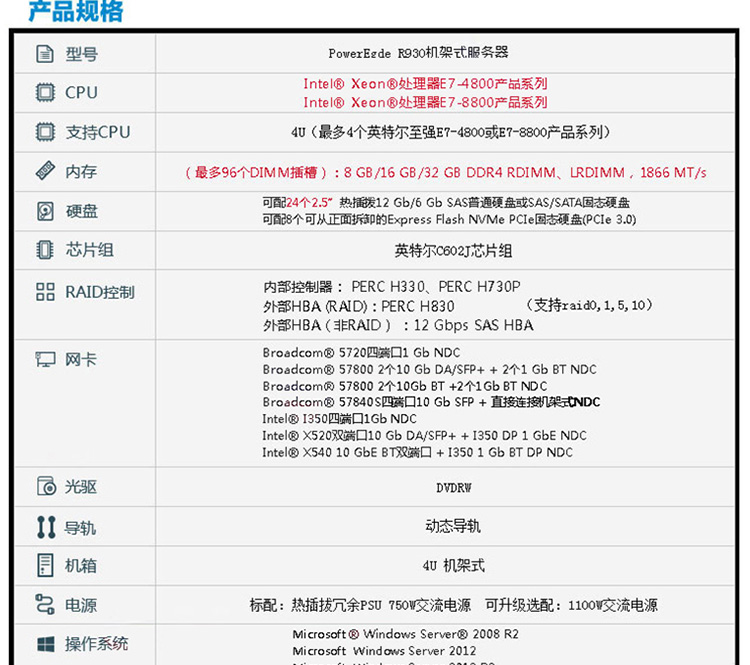750x665 pixels.
Task: Click the 4U 机架式 chassis value
Action: pyautogui.click(x=453, y=565)
